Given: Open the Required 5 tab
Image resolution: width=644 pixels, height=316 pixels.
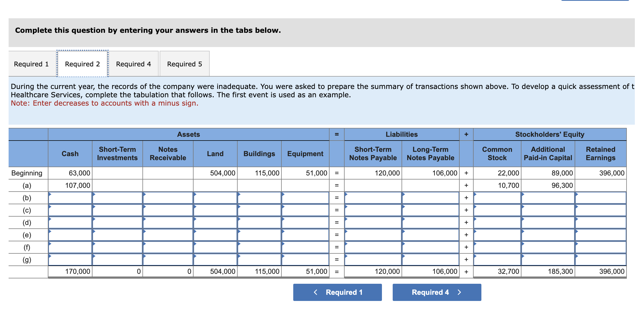Looking at the screenshot, I should [184, 64].
